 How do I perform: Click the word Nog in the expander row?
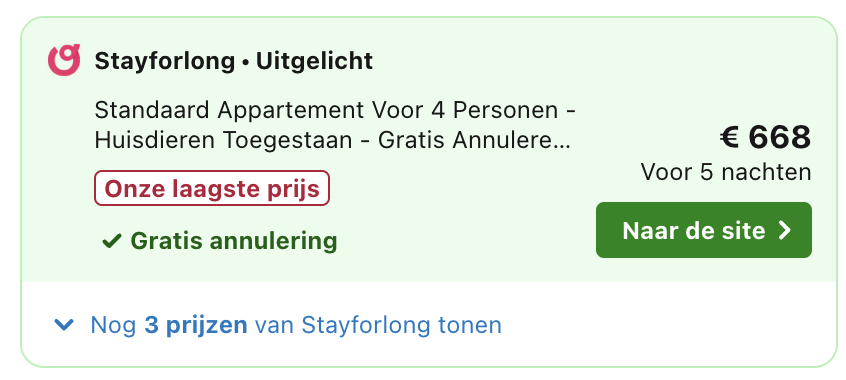113,325
